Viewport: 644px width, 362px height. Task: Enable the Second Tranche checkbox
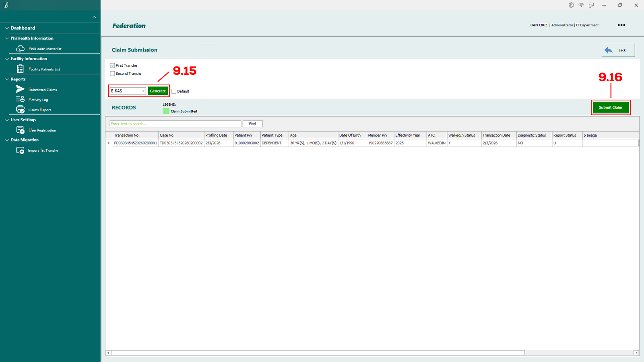click(113, 74)
